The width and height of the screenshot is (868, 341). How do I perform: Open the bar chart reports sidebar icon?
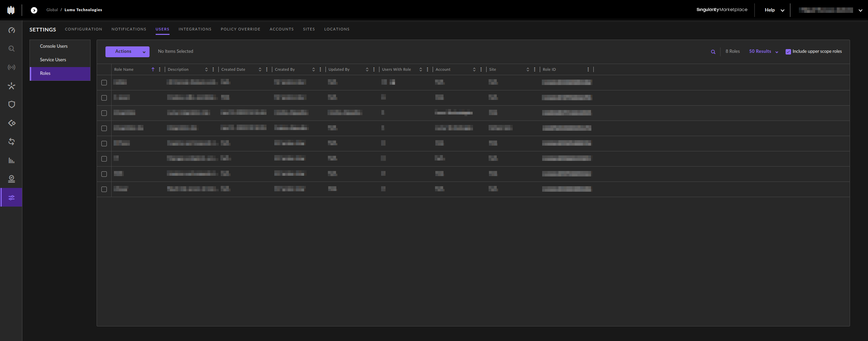pos(12,160)
